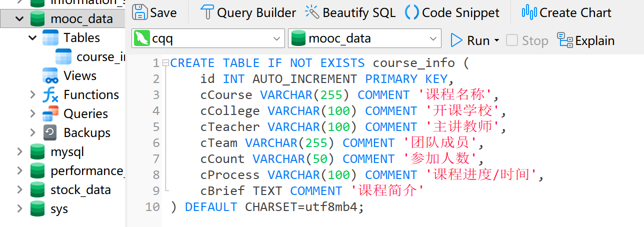Click the Beautify SQL wand icon
Viewport: 644px width, 227px height.
(x=312, y=12)
